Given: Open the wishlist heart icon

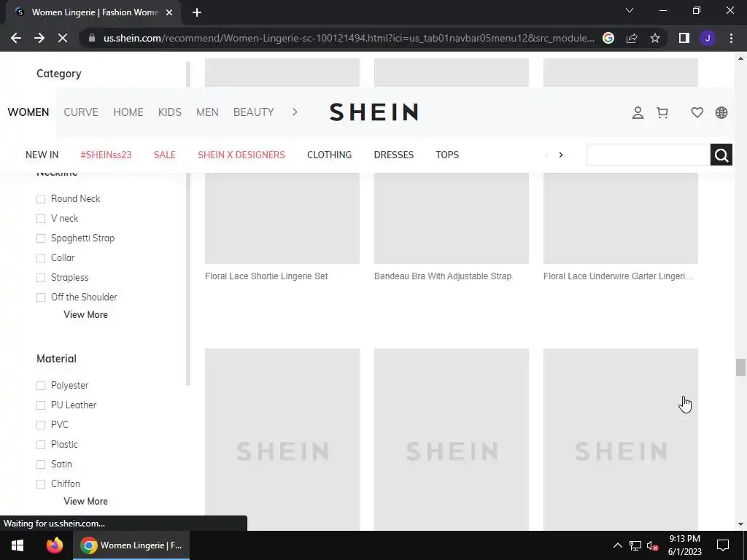Looking at the screenshot, I should (x=697, y=112).
